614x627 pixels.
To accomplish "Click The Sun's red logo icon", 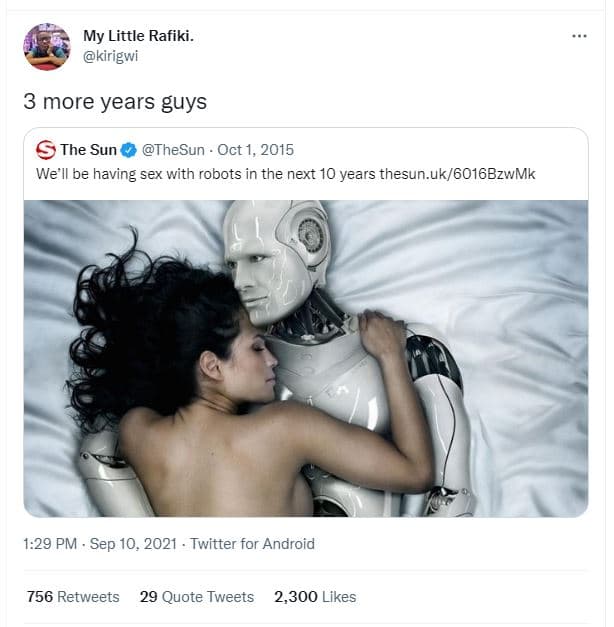I will coord(45,151).
